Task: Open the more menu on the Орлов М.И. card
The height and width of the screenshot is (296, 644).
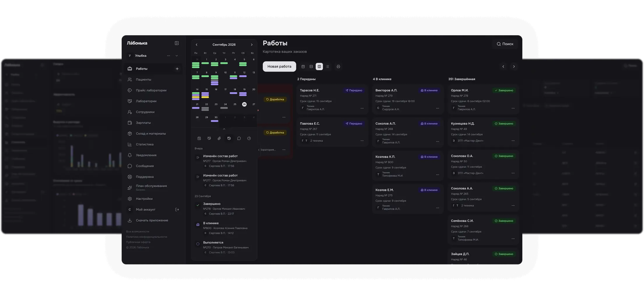Action: [x=513, y=108]
